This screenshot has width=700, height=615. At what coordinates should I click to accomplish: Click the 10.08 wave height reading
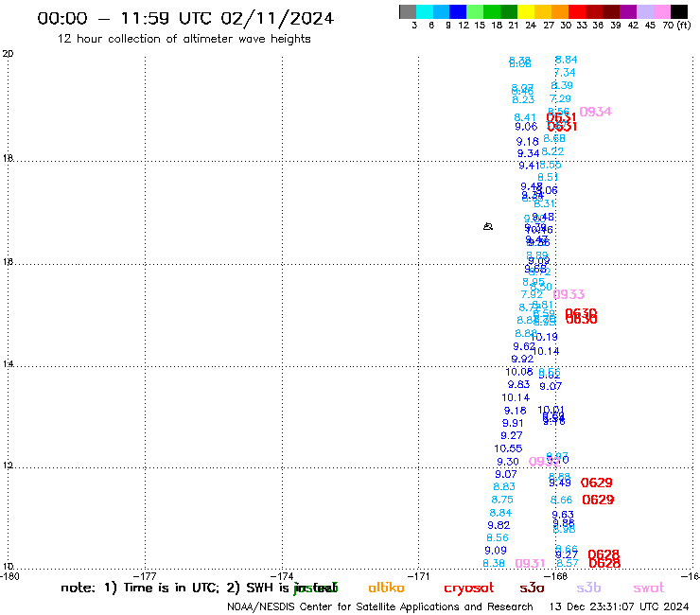tap(519, 372)
